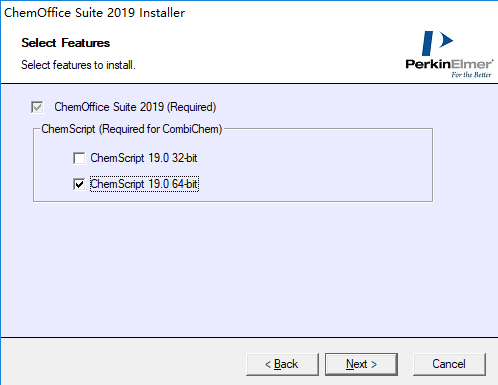
Task: Select the 'ChemScript 19.0 64-bit' label text
Action: tap(144, 184)
